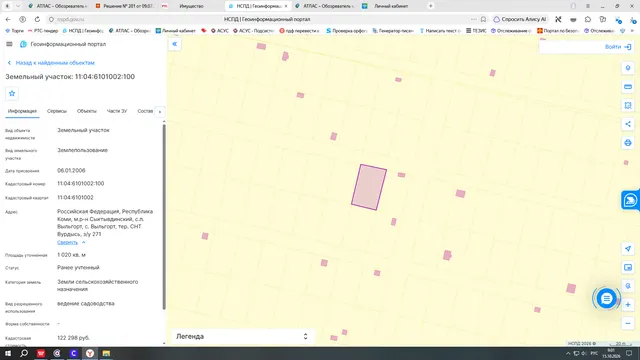Screen dimensions: 640x360
Task: Show hidden system tray icons chevron
Action: tap(568, 353)
